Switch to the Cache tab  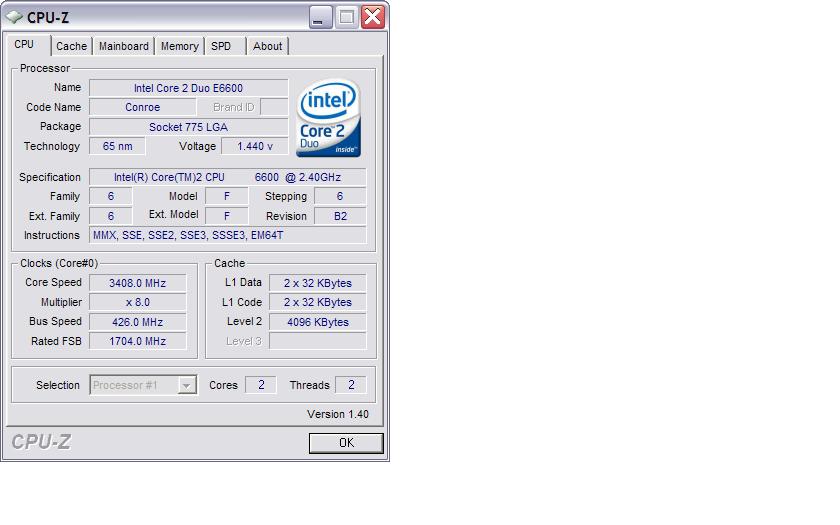pos(72,46)
